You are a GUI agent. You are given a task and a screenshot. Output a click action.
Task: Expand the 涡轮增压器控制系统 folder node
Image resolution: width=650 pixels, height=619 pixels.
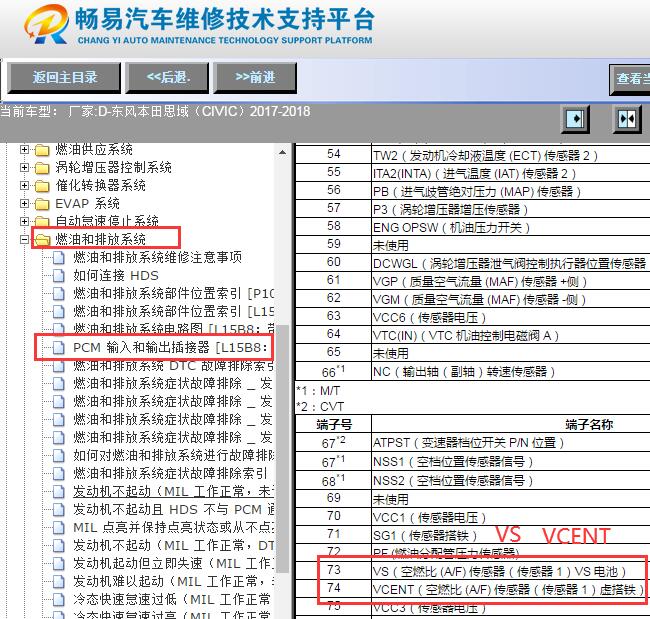coord(24,167)
